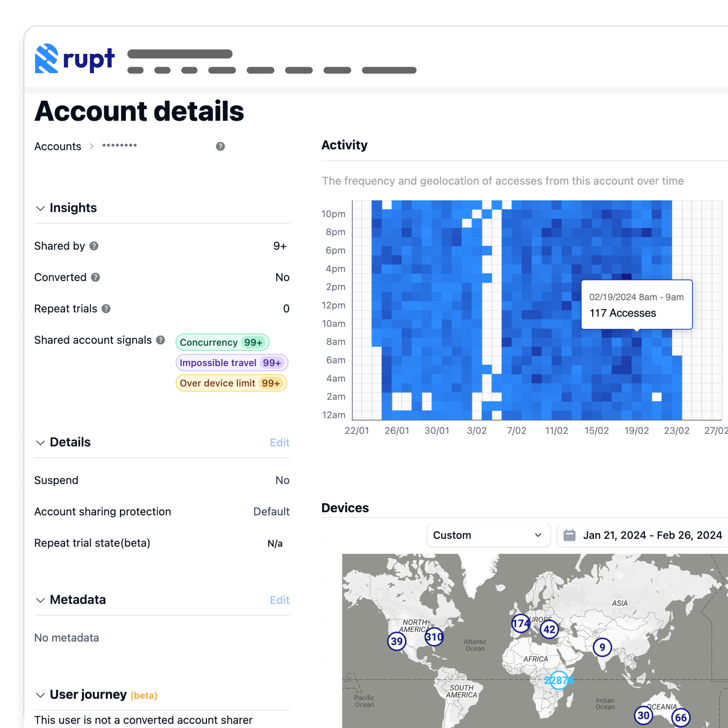728x728 pixels.
Task: Click the Over device limit 99+ badge
Action: (x=231, y=383)
